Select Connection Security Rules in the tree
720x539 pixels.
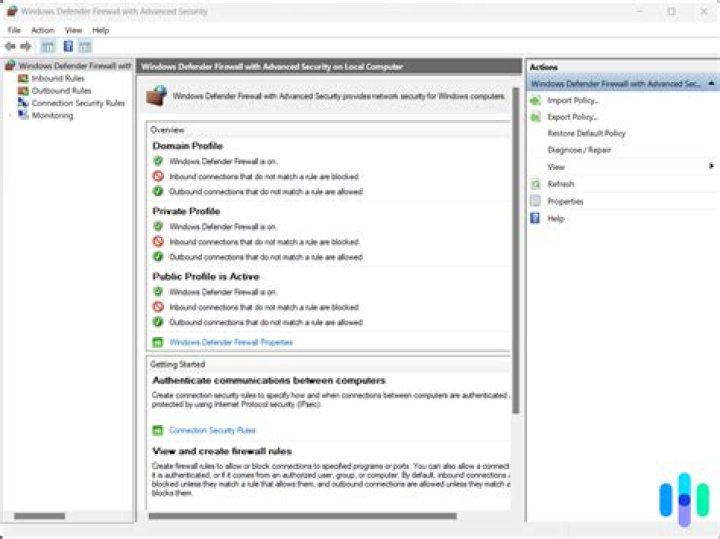78,103
